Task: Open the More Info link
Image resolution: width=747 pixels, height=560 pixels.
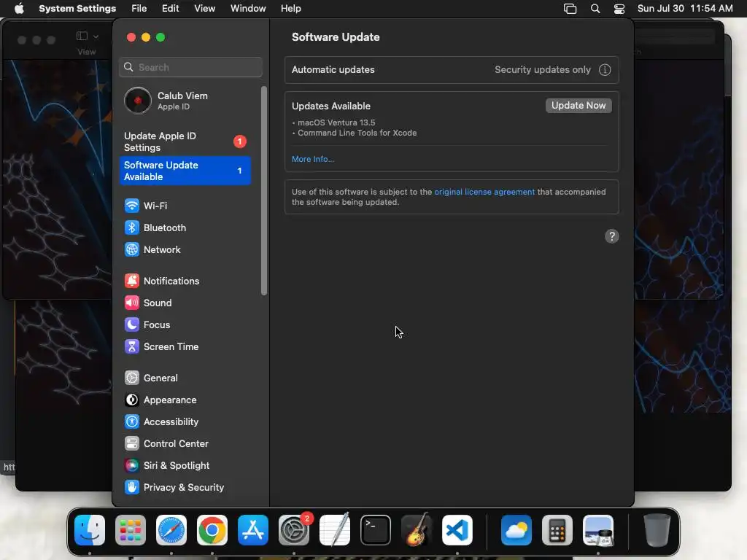Action: coord(312,159)
